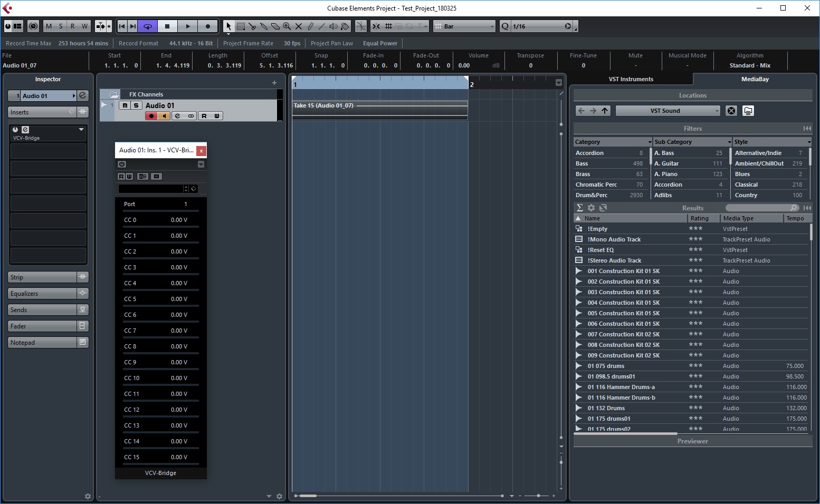Screen dimensions: 820x504
Task: Select the Erase tool
Action: coord(275,26)
